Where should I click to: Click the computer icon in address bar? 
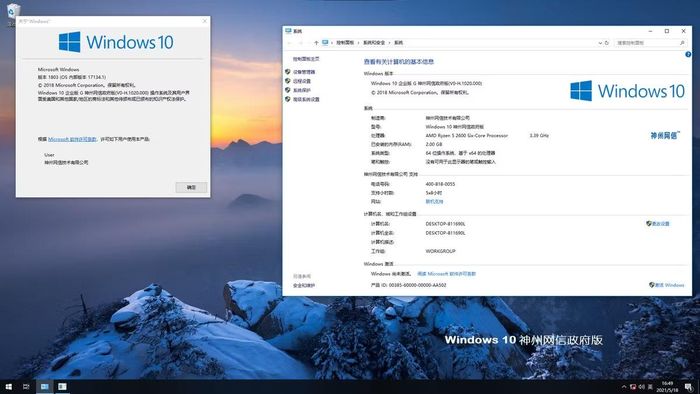pos(325,43)
